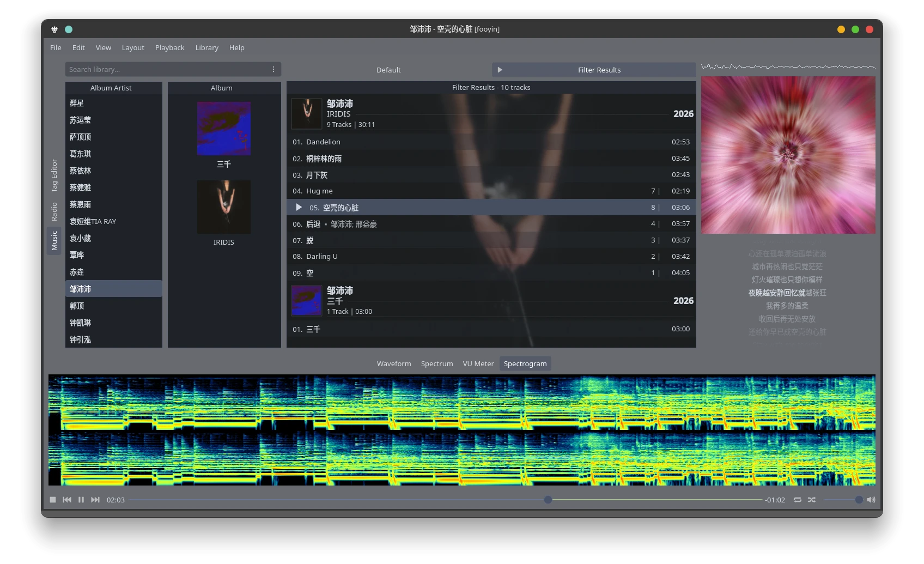Open the Playback menu
This screenshot has width=924, height=564.
click(x=170, y=47)
